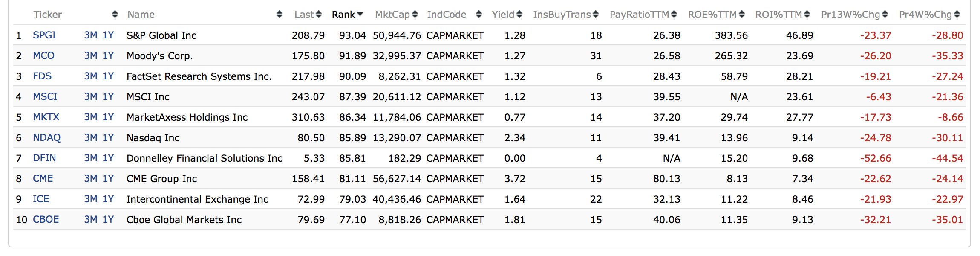The width and height of the screenshot is (980, 256).
Task: Sort table by the Ticker column arrows
Action: click(115, 15)
